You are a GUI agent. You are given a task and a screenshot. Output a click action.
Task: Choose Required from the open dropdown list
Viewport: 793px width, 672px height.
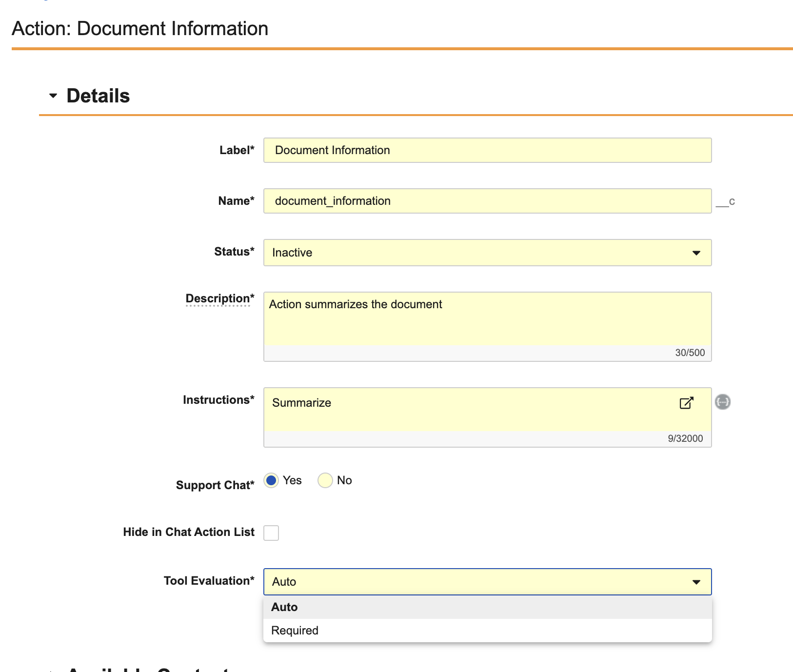pos(295,631)
